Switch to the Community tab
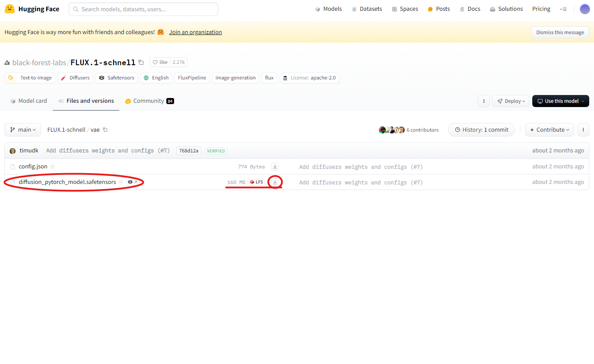 tap(149, 101)
